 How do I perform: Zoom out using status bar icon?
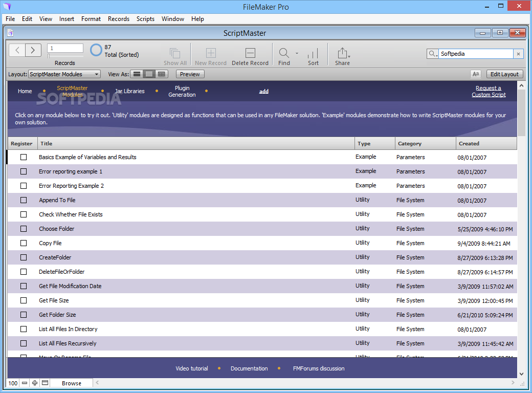coord(25,383)
